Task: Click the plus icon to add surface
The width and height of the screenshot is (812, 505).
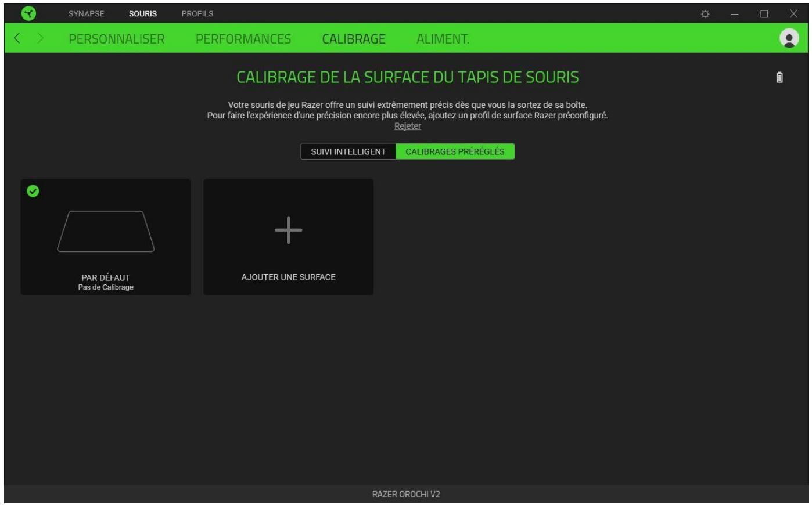Action: 289,230
